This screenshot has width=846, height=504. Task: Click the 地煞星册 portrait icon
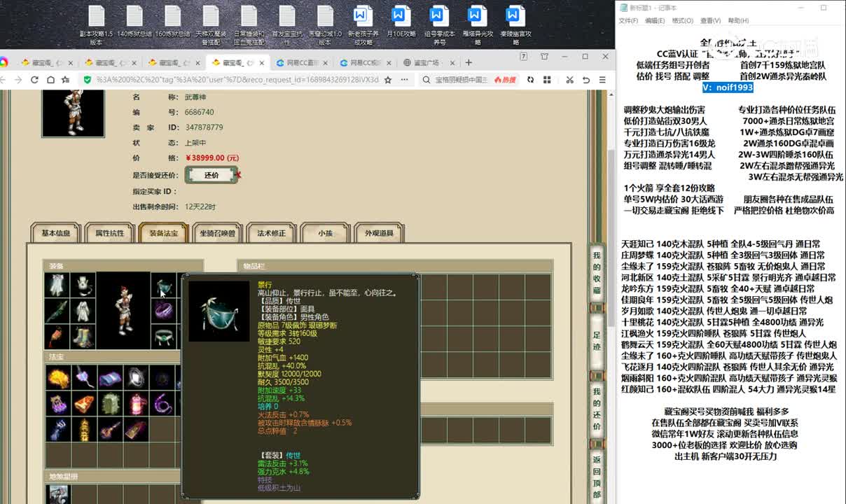[x=57, y=494]
